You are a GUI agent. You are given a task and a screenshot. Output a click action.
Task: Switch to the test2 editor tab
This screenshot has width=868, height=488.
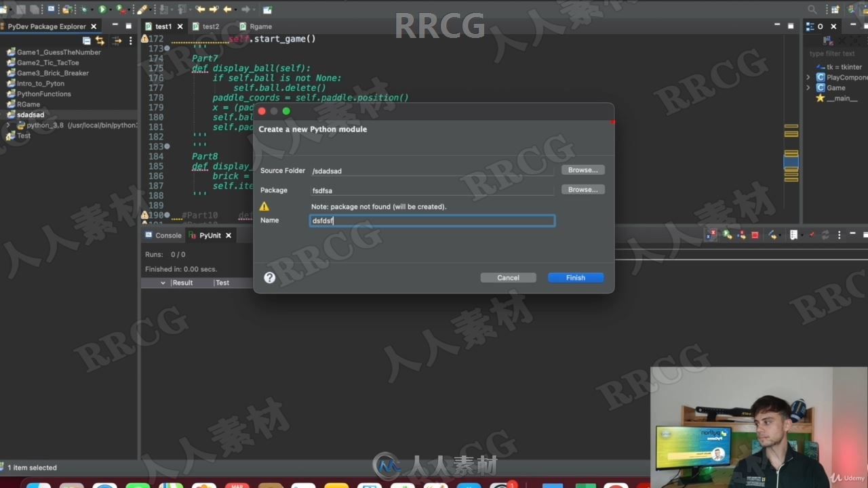[206, 26]
